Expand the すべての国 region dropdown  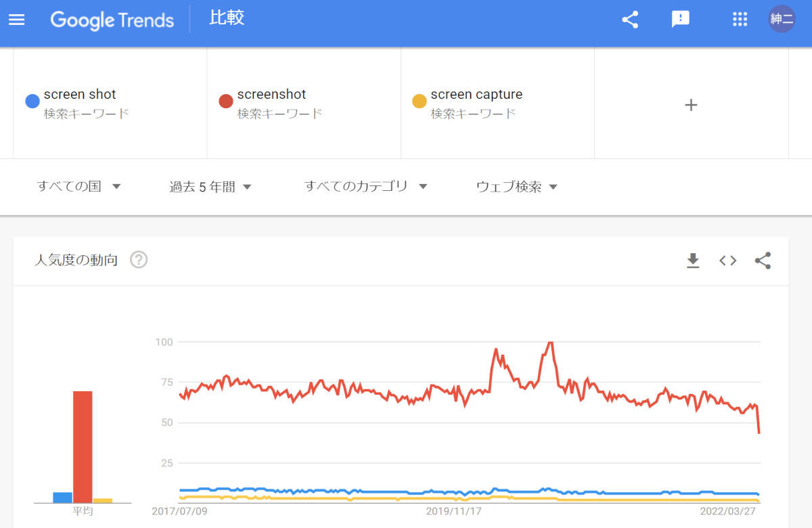pyautogui.click(x=78, y=187)
